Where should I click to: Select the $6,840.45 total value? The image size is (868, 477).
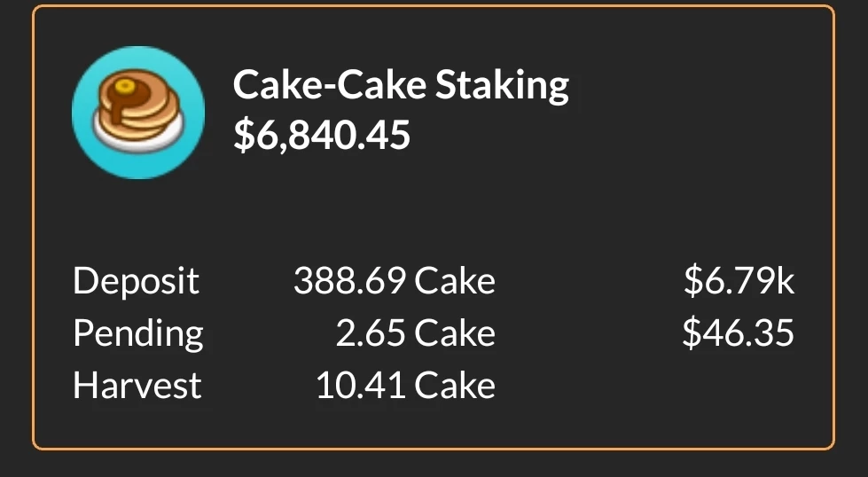click(322, 136)
